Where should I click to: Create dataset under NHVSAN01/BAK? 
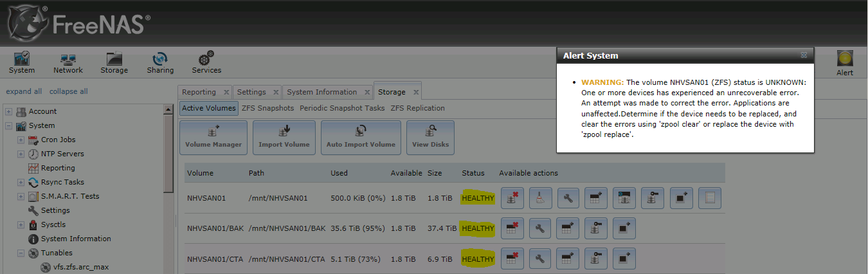[568, 228]
